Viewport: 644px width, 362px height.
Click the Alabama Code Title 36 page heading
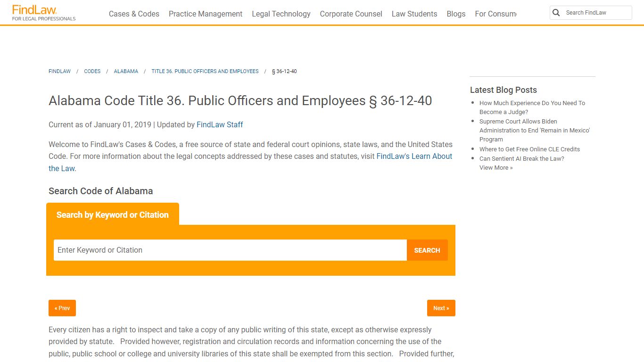[x=240, y=101]
